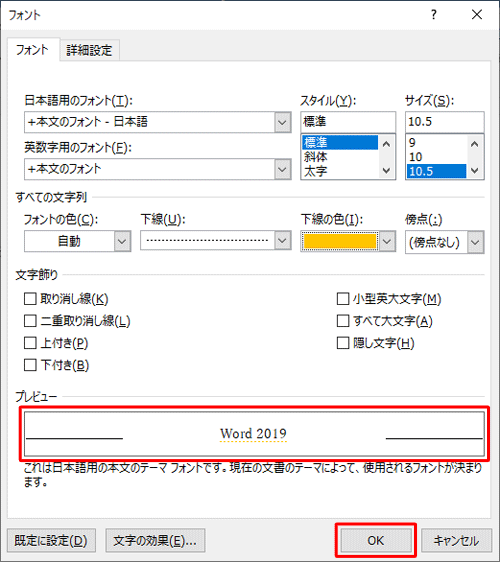Click the Word 2019 preview text

(253, 434)
